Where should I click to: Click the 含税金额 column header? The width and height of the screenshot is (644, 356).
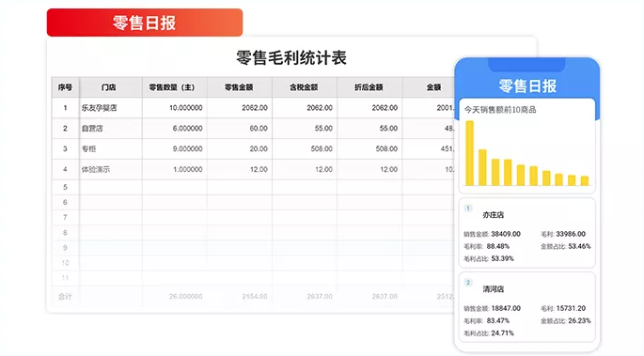(304, 87)
